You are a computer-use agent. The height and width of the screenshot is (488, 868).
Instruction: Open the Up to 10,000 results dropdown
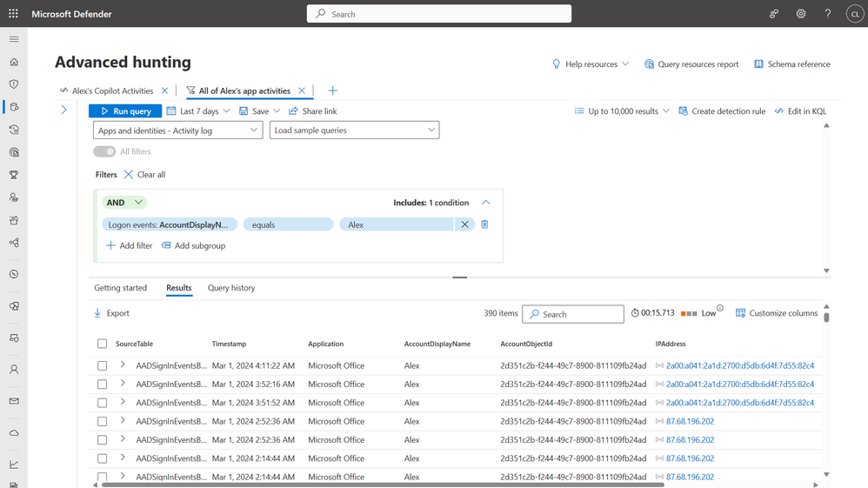pos(622,110)
